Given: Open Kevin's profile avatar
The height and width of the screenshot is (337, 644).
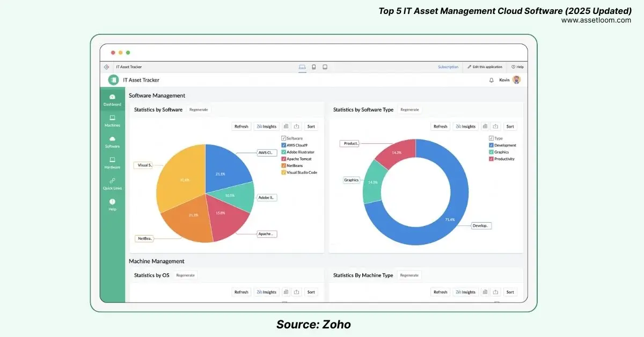Looking at the screenshot, I should (x=516, y=80).
